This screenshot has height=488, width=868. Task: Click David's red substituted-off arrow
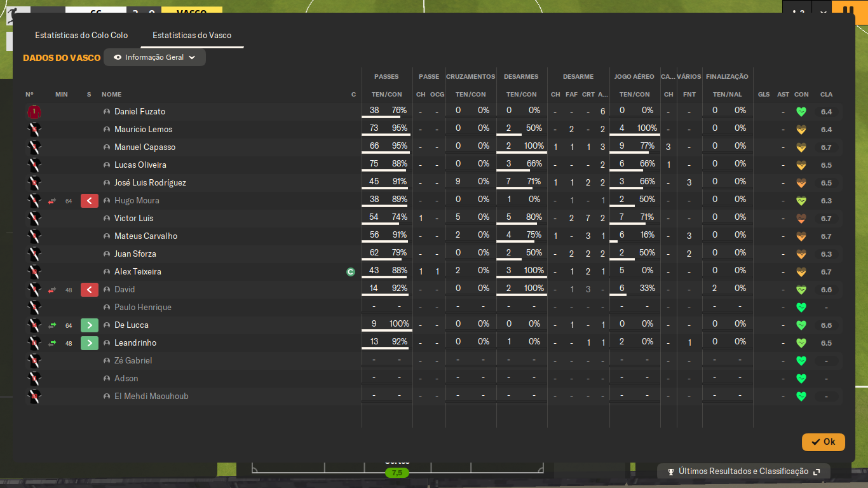pos(90,290)
